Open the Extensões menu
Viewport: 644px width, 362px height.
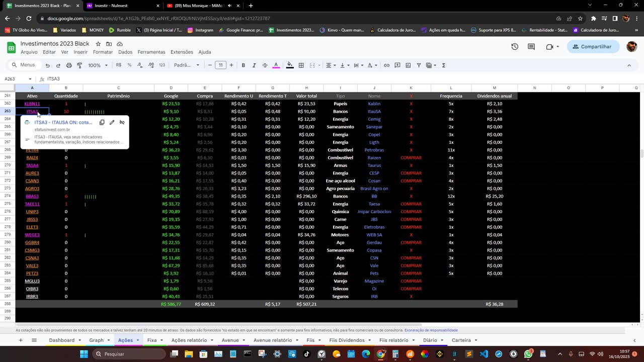coord(182,52)
